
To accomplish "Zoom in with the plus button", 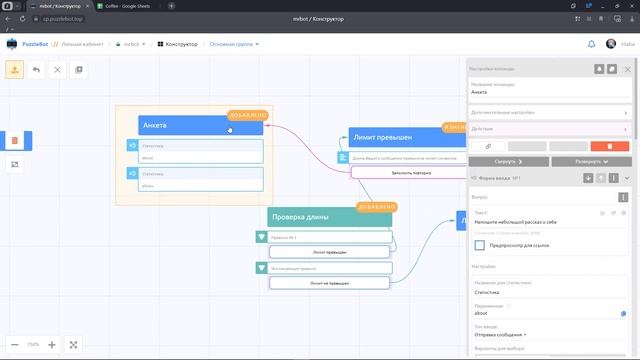I will pyautogui.click(x=52, y=345).
